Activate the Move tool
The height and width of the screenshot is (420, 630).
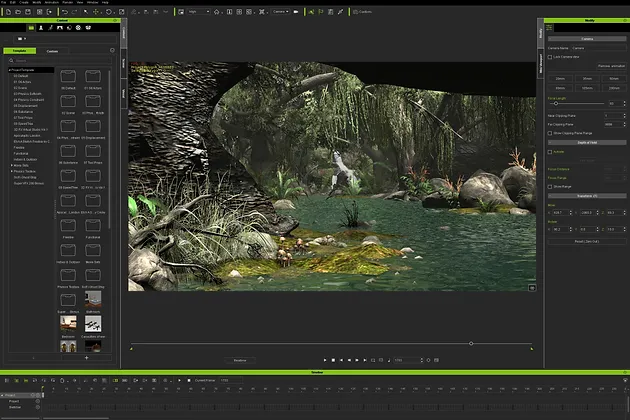tap(96, 12)
